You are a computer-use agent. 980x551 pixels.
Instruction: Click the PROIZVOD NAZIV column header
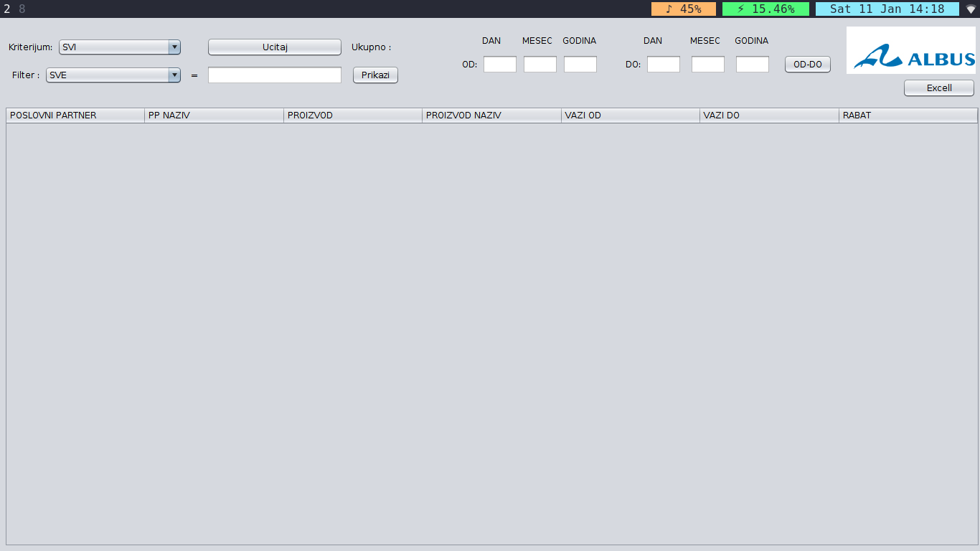(492, 116)
